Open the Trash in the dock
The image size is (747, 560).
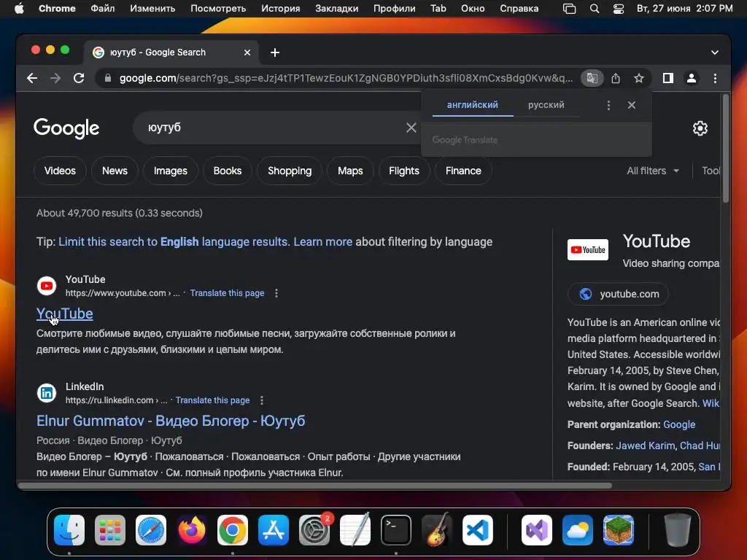click(678, 530)
